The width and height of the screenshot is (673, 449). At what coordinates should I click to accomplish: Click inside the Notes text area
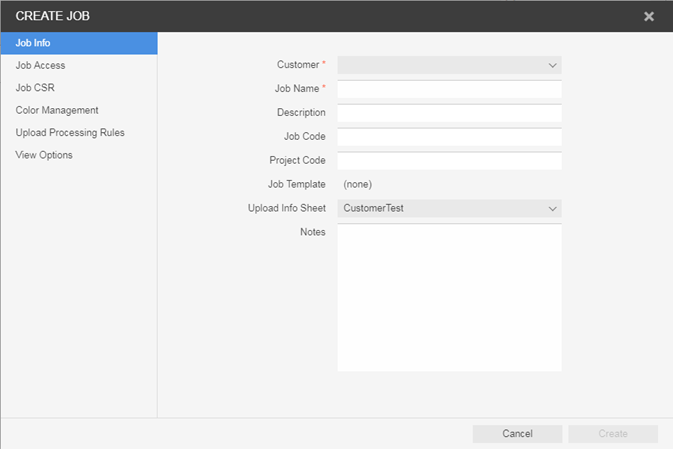pos(449,297)
